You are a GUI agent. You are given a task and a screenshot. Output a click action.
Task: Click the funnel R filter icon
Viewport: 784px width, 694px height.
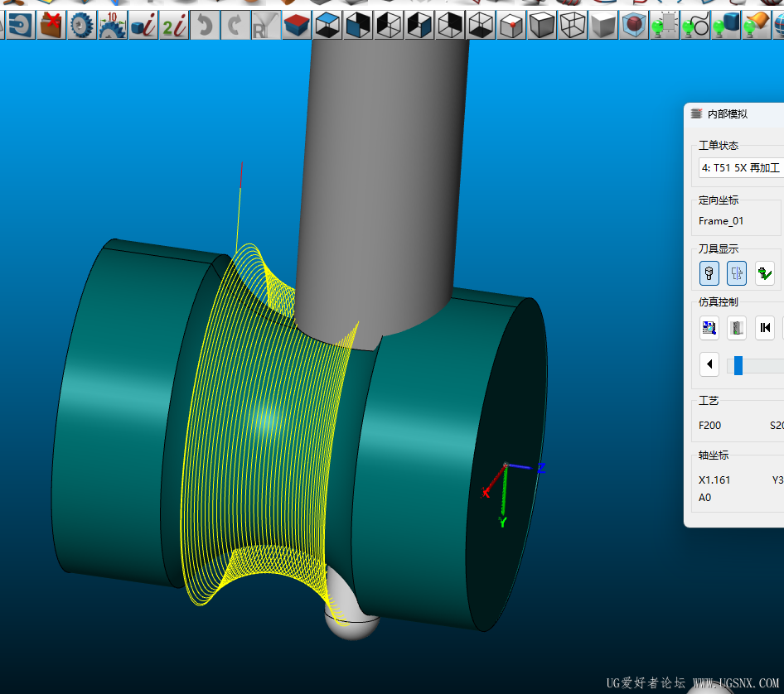pos(265,25)
